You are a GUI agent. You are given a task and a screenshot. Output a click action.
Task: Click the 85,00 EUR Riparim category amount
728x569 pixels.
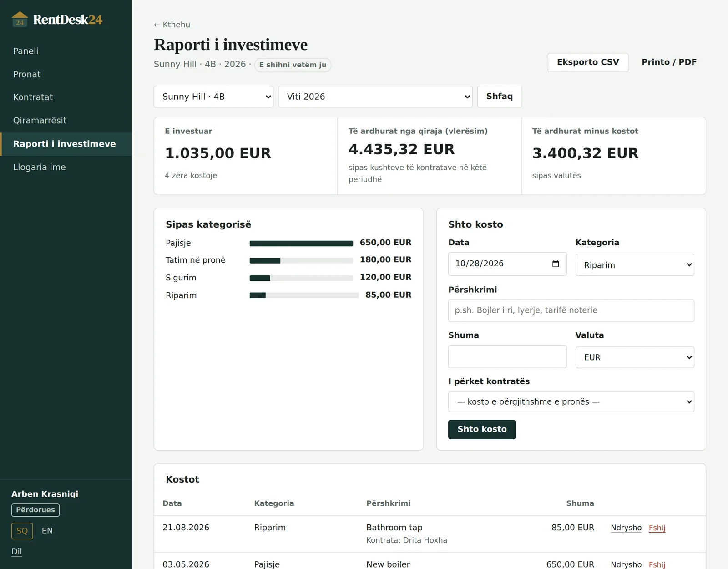[x=388, y=295]
